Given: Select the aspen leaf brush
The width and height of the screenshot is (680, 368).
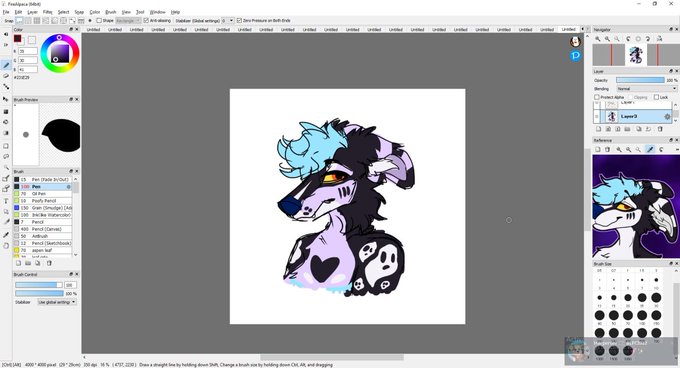Looking at the screenshot, I should click(42, 250).
